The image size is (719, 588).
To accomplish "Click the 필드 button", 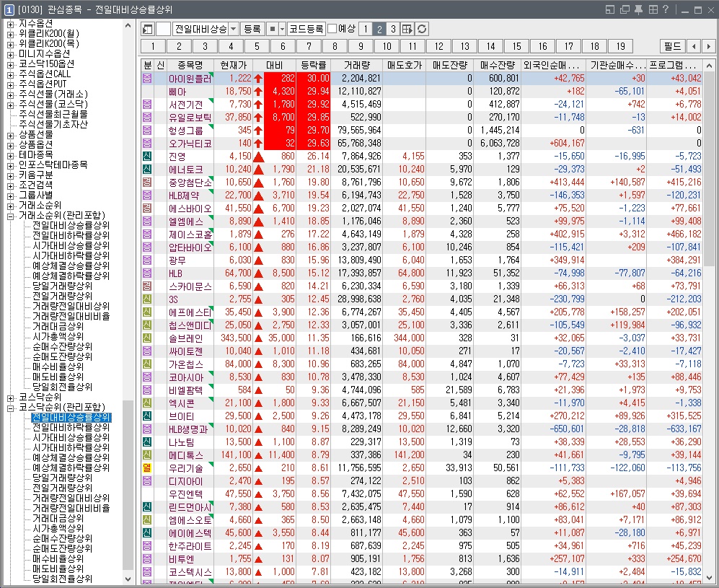I will (673, 46).
